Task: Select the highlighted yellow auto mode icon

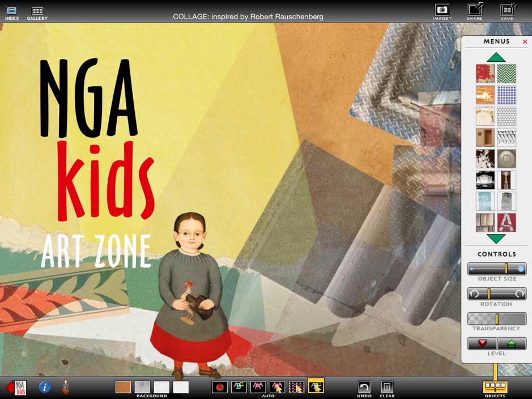Action: click(316, 386)
